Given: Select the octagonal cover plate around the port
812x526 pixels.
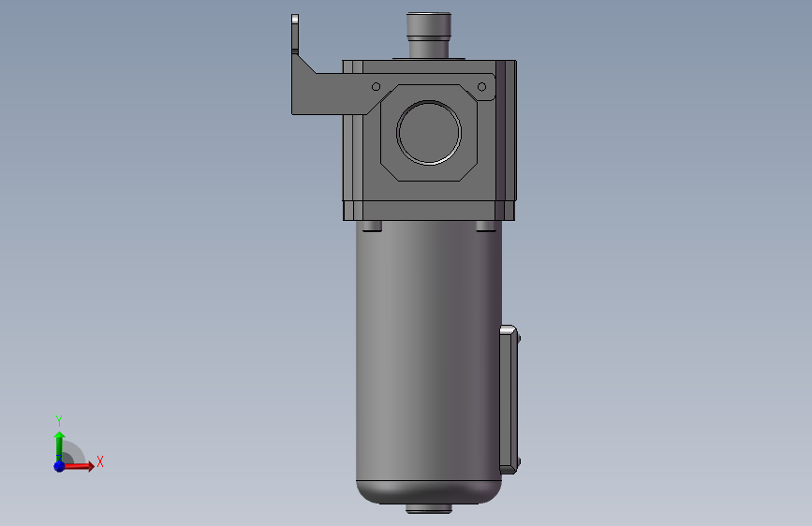Looking at the screenshot, I should point(429,133).
